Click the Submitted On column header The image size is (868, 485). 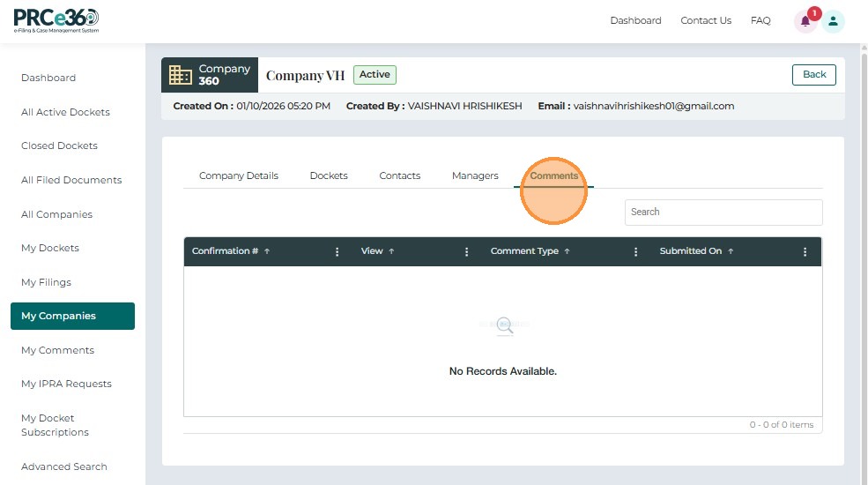pos(690,251)
